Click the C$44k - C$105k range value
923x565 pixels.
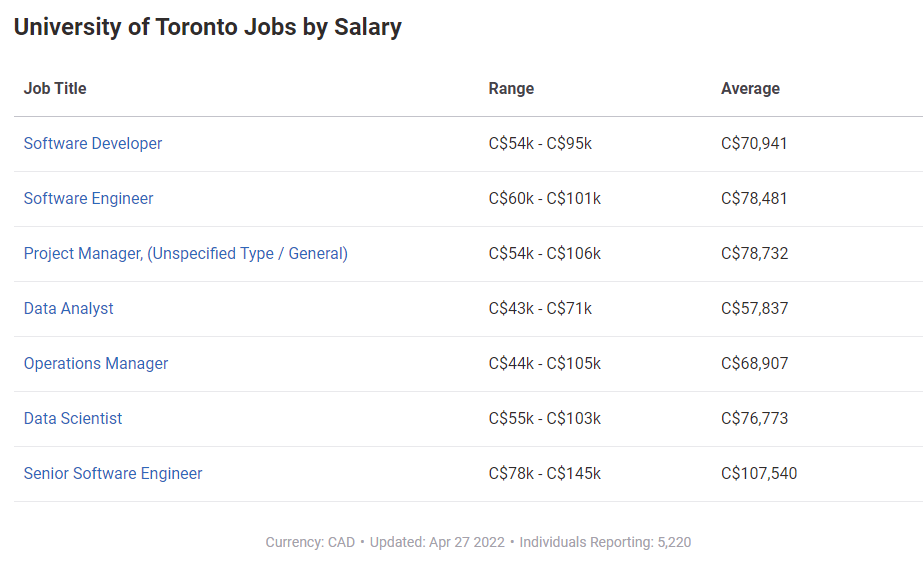[544, 363]
